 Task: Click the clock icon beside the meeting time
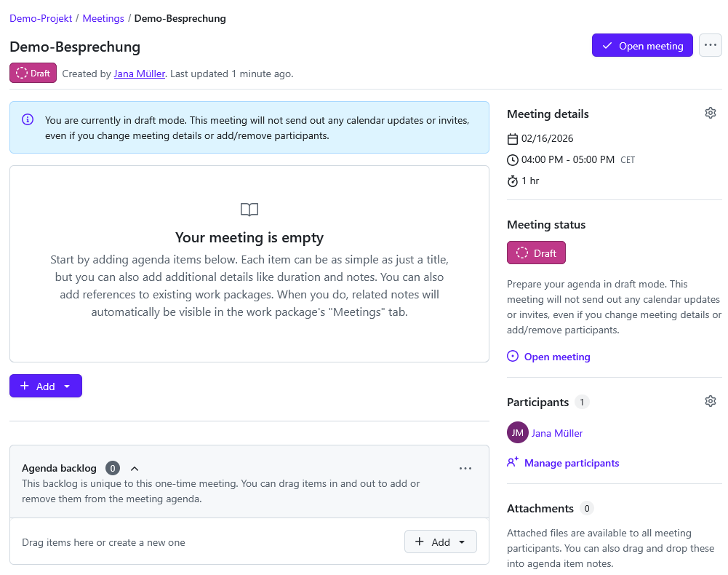point(513,159)
